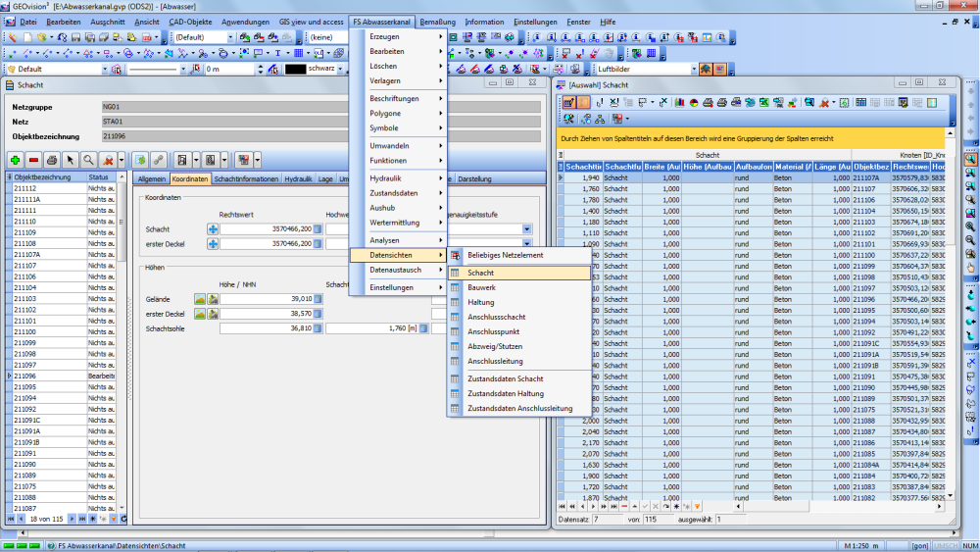This screenshot has height=552, width=980.
Task: Click first record navigation arrow in Auswahl grid
Action: pos(562,506)
